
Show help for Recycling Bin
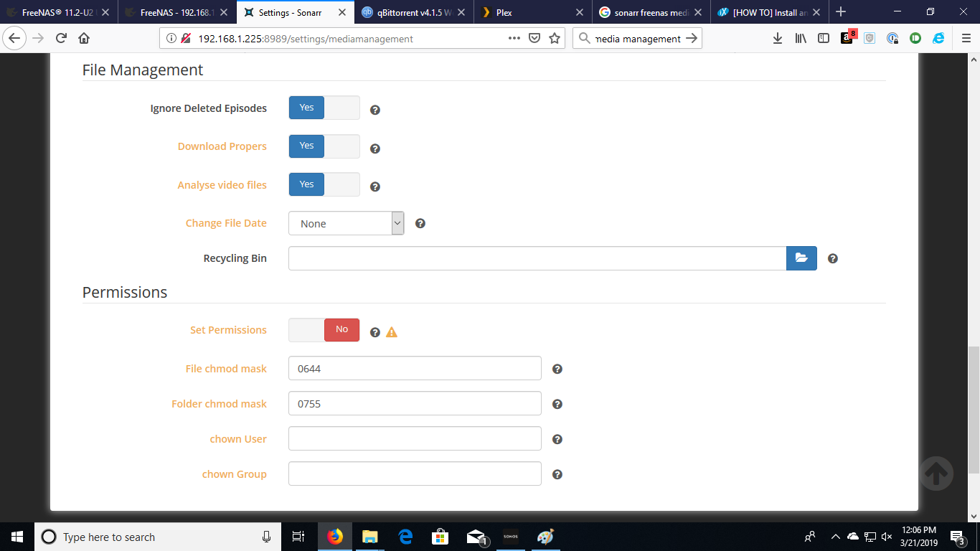833,258
